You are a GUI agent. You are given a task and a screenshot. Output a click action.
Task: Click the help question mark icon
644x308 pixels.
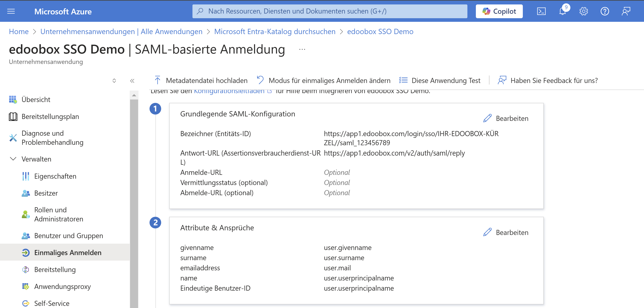(604, 11)
